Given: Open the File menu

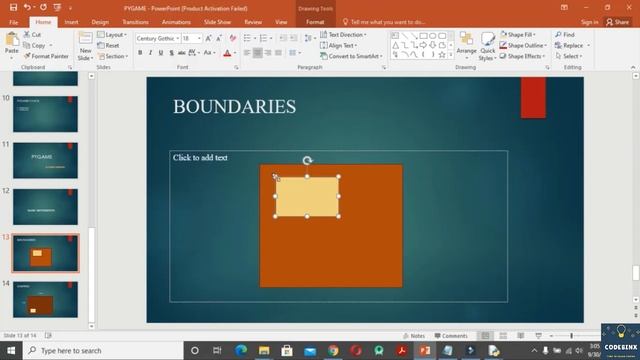Looking at the screenshot, I should [13, 22].
